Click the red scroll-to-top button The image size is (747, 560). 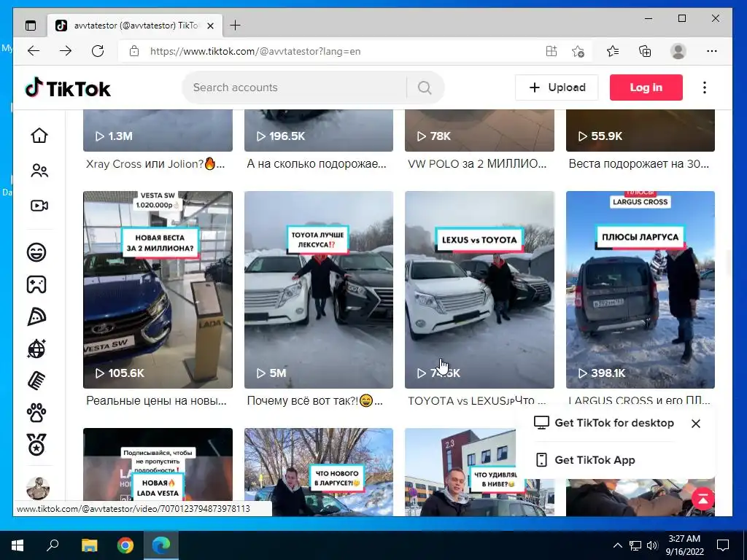click(x=703, y=499)
